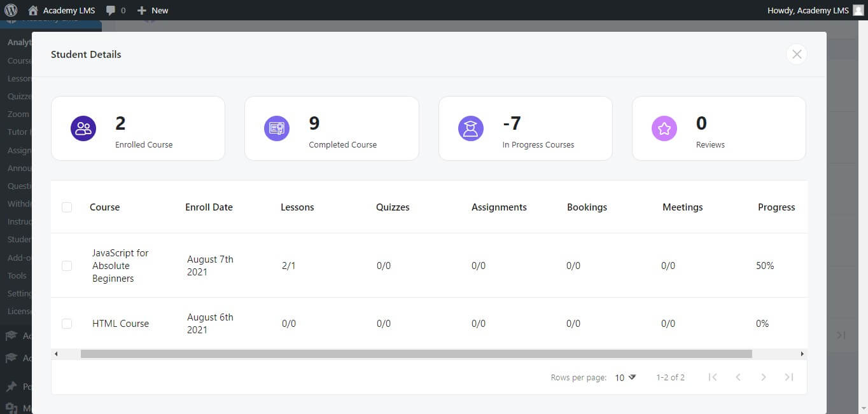Click the Completed Course card icon

point(277,128)
